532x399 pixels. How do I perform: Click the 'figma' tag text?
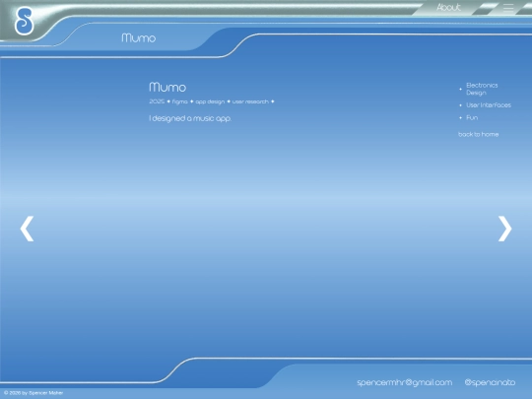(x=180, y=101)
